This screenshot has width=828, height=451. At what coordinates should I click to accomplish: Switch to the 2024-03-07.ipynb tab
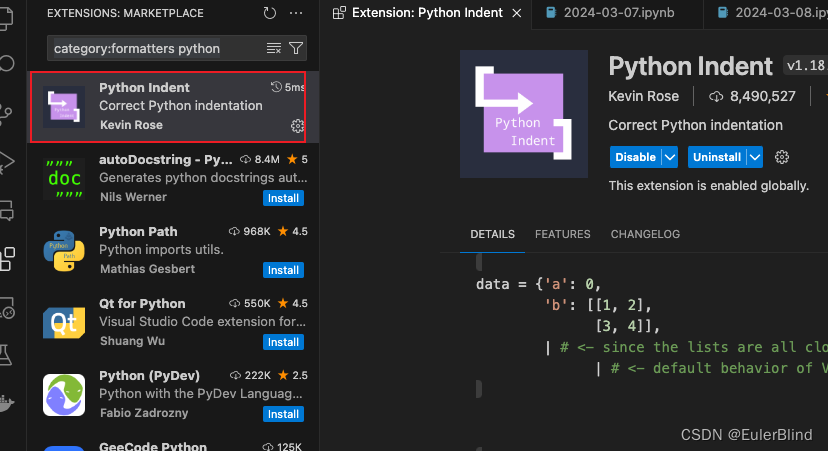click(617, 13)
